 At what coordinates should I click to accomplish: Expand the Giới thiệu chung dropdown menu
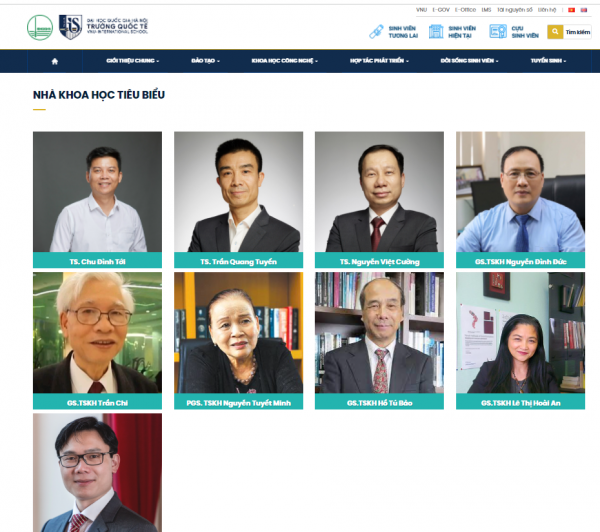(x=132, y=61)
